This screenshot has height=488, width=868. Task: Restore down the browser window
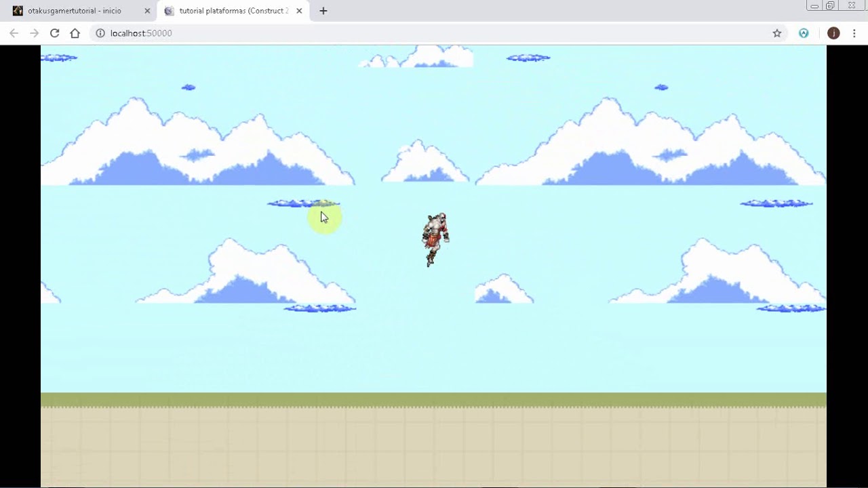tap(830, 5)
